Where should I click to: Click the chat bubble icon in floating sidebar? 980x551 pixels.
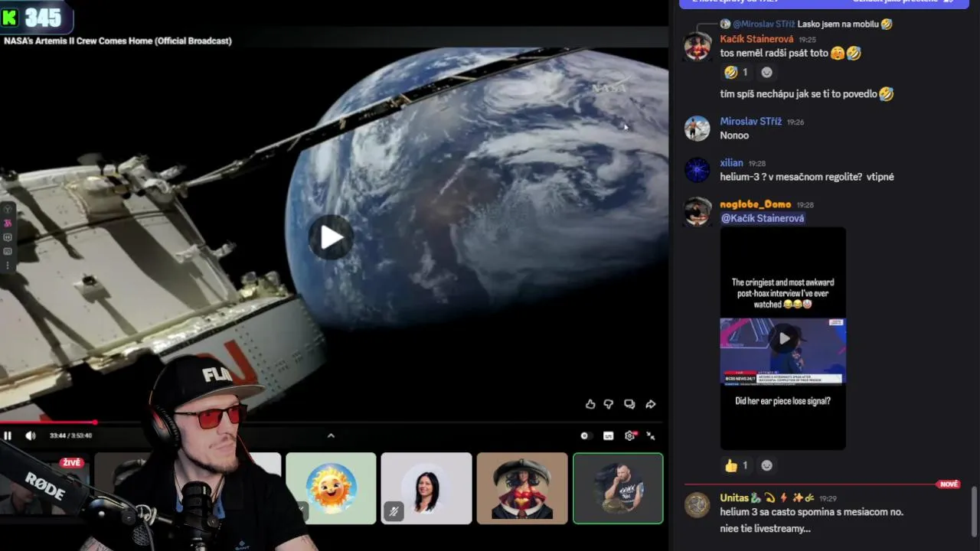click(x=8, y=237)
